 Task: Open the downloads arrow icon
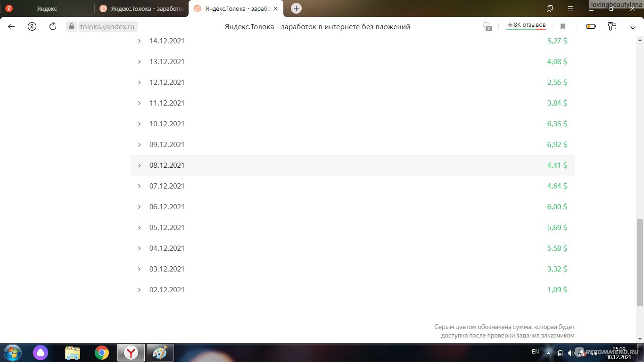633,27
